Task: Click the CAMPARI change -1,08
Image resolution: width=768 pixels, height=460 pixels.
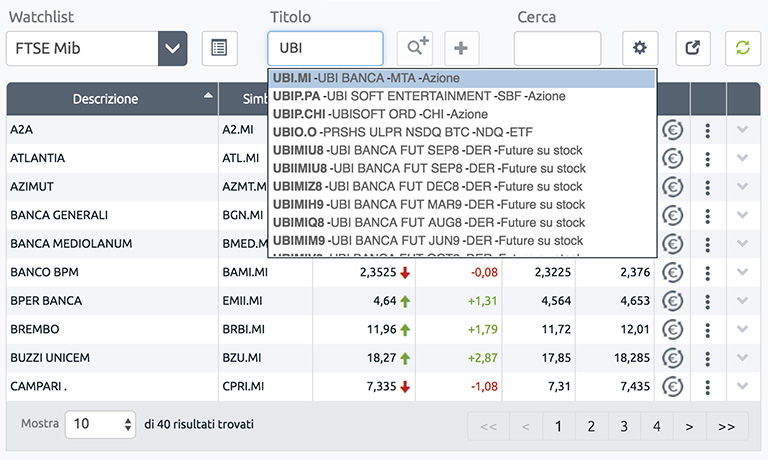Action: pos(484,387)
